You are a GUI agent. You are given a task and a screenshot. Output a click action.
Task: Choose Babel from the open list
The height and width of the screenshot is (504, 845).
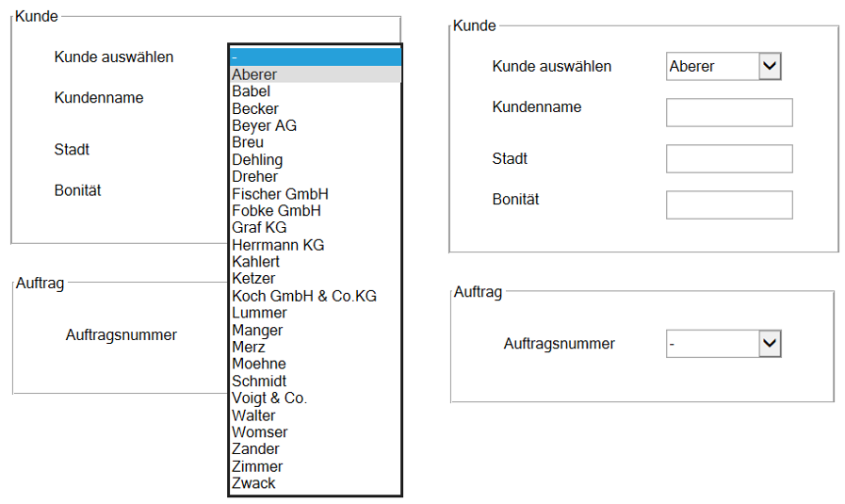pyautogui.click(x=316, y=91)
